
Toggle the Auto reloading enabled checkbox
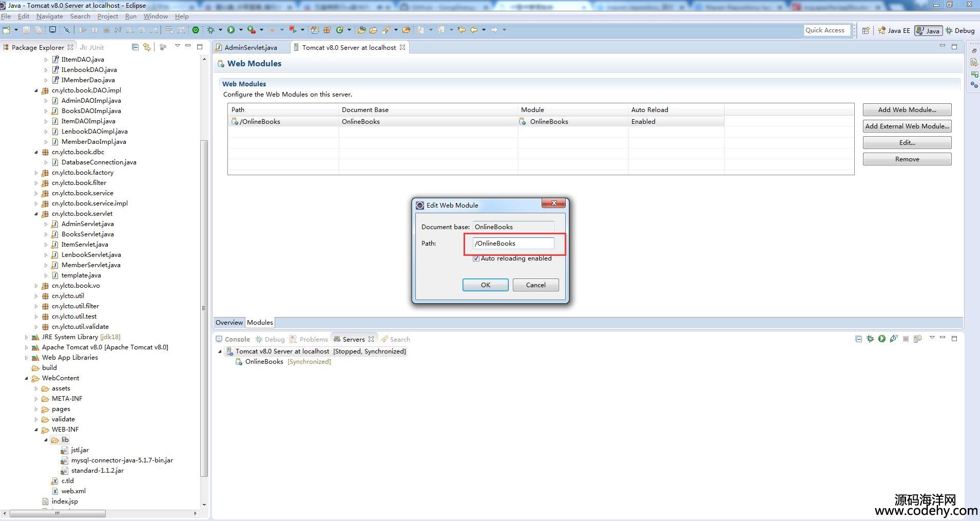[x=476, y=258]
